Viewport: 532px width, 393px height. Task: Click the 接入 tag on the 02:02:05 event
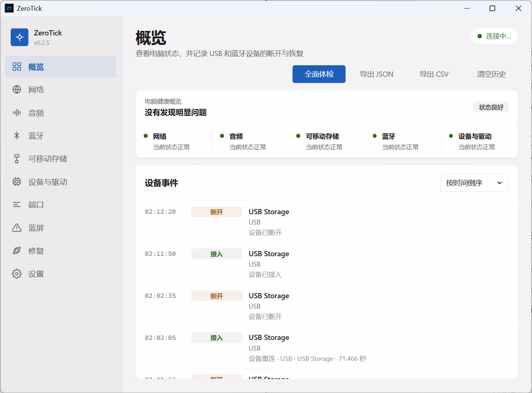217,338
